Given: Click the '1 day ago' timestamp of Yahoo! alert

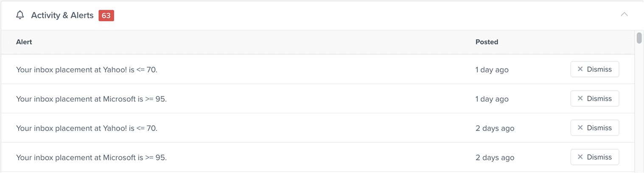Looking at the screenshot, I should 492,70.
